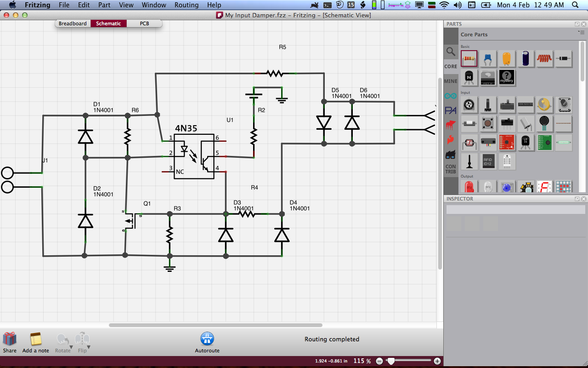588x368 pixels.
Task: Adjust the zoom level slider handle
Action: (x=391, y=361)
